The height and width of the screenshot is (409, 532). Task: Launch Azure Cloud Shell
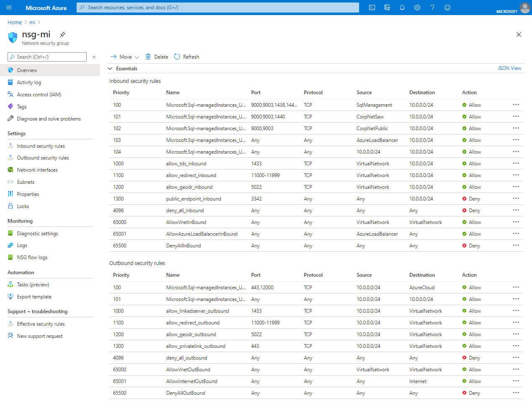[372, 7]
